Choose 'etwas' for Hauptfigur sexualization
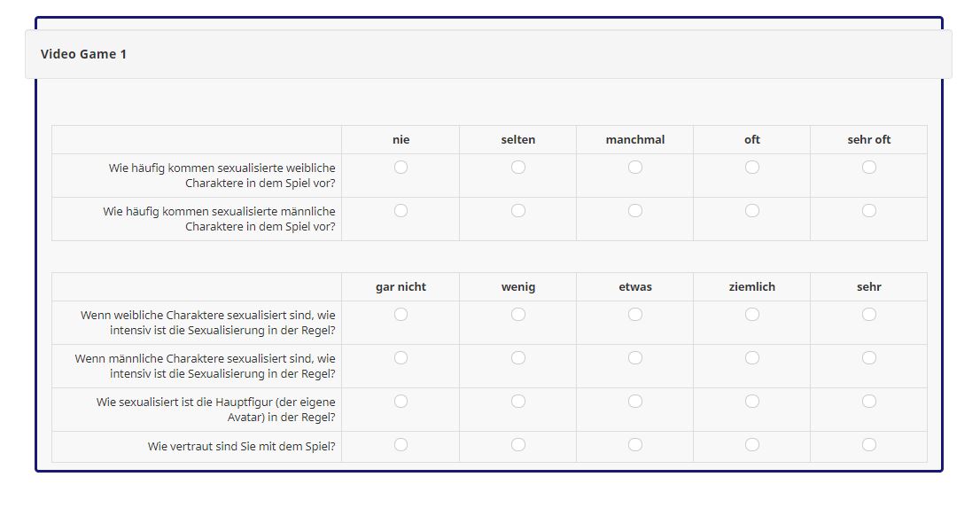980x508 pixels. tap(634, 401)
